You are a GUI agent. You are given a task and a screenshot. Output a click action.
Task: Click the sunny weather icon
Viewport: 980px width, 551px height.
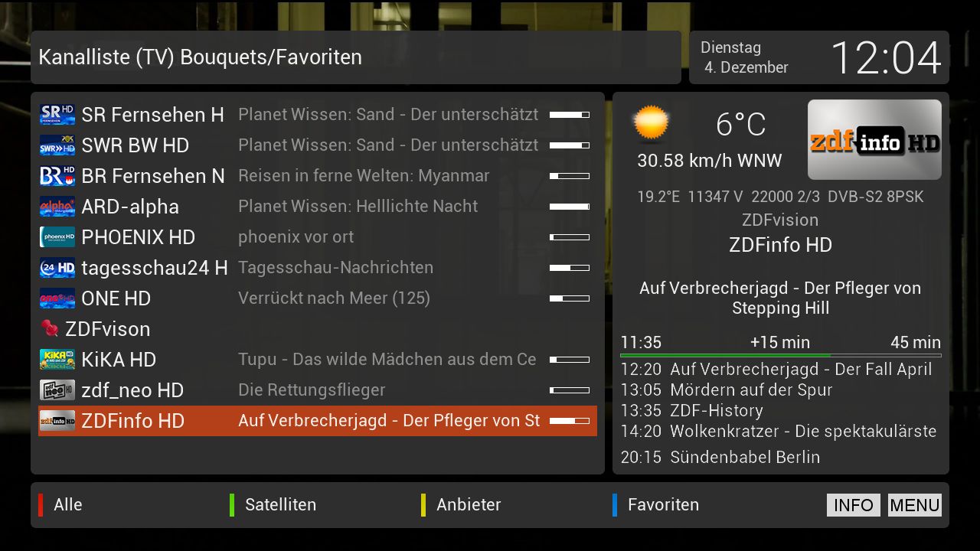point(652,124)
